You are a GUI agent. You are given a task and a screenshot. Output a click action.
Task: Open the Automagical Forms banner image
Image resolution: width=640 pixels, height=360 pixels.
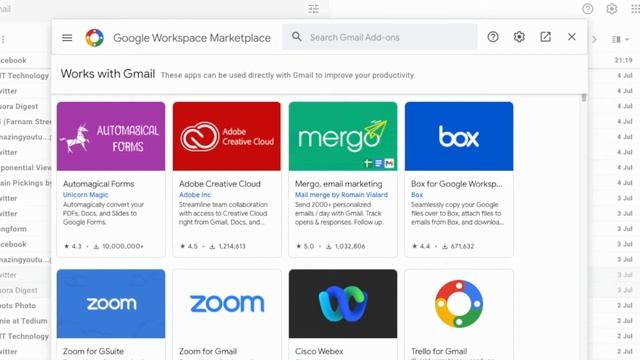[111, 136]
